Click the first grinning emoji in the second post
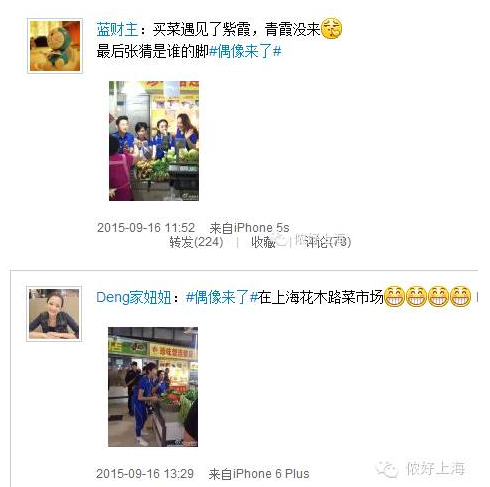 coord(394,296)
